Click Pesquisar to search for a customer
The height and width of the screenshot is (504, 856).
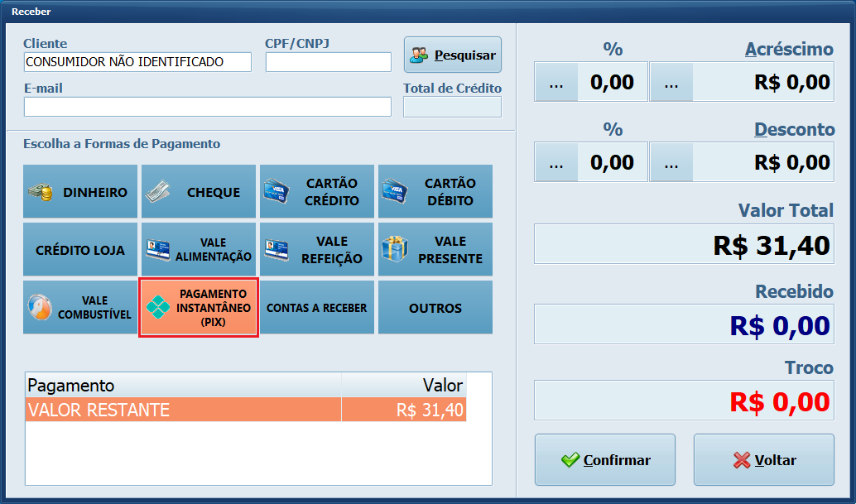tap(452, 55)
